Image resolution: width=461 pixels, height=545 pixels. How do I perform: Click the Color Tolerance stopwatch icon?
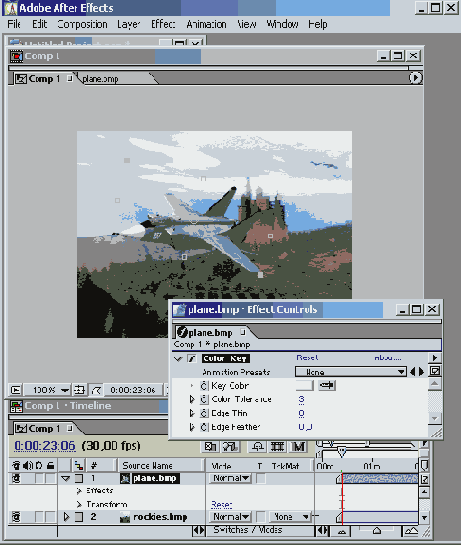(x=204, y=399)
